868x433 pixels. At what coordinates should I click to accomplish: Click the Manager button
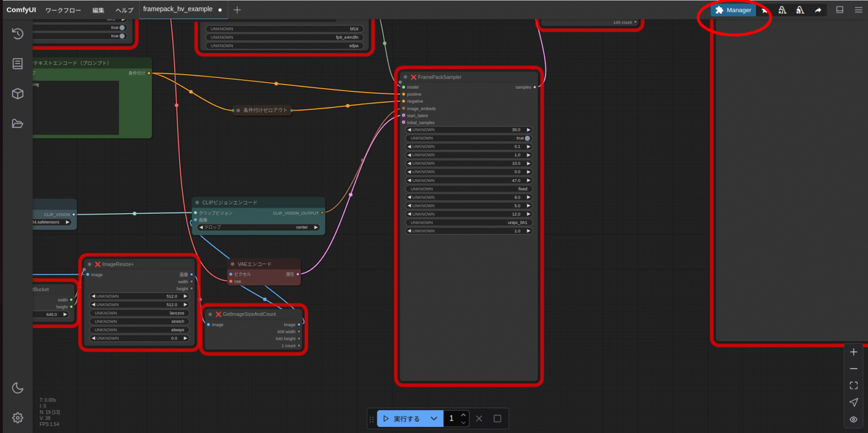(733, 10)
